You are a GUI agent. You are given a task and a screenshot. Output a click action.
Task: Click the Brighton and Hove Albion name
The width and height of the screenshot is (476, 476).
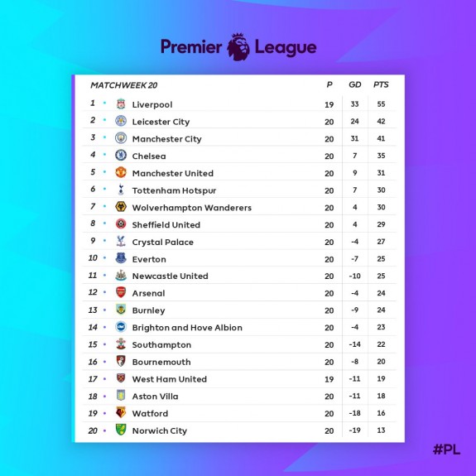(x=187, y=328)
